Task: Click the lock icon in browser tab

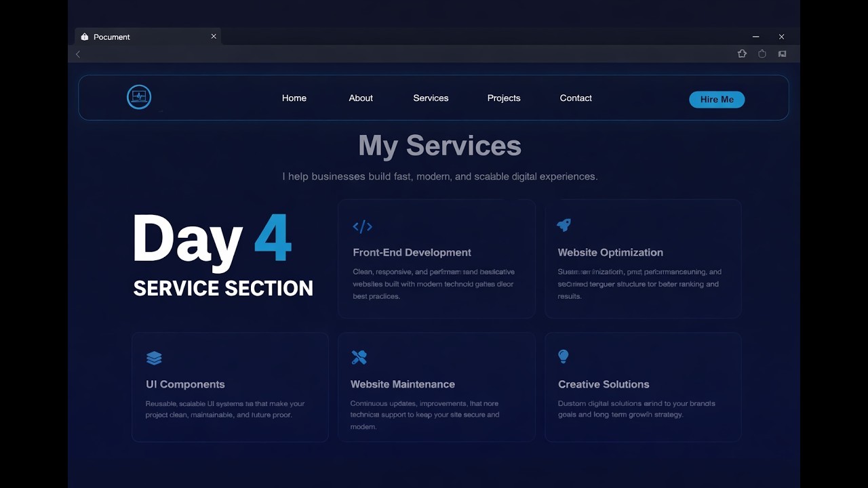Action: pyautogui.click(x=85, y=37)
